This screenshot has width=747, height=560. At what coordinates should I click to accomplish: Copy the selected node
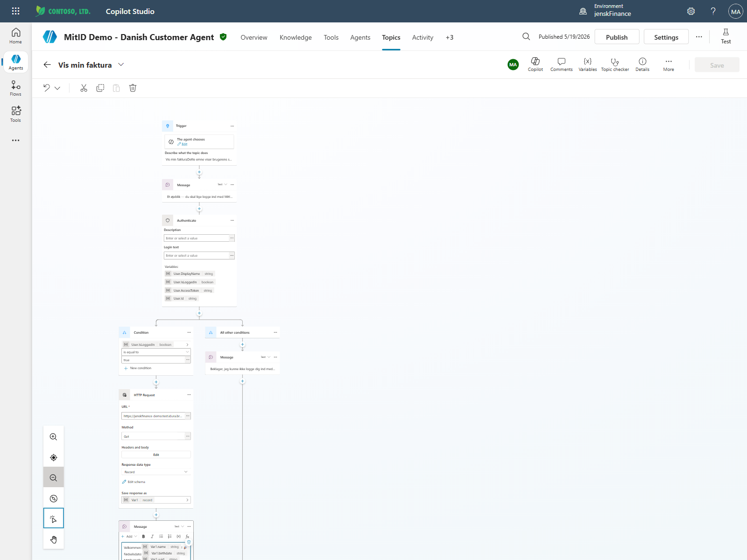pos(100,88)
